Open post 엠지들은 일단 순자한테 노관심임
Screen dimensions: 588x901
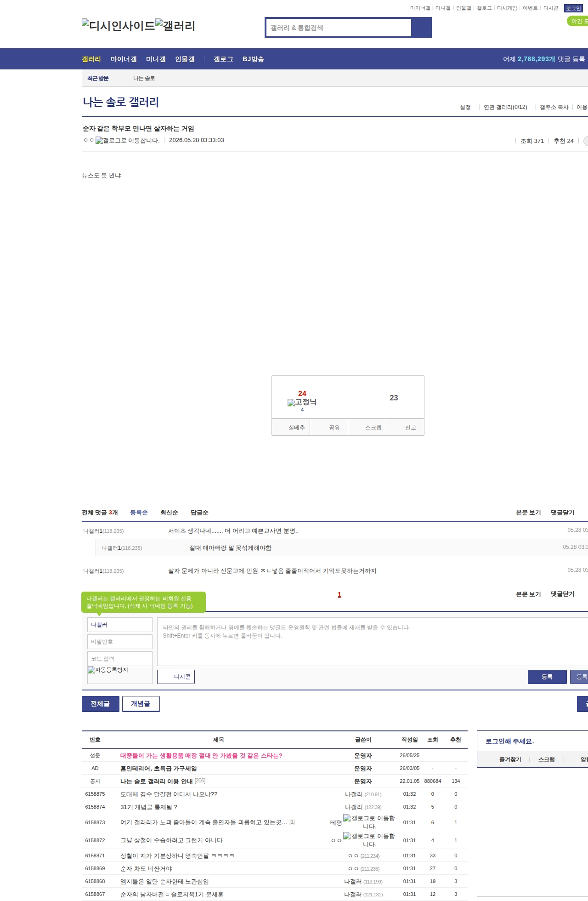pos(164,881)
